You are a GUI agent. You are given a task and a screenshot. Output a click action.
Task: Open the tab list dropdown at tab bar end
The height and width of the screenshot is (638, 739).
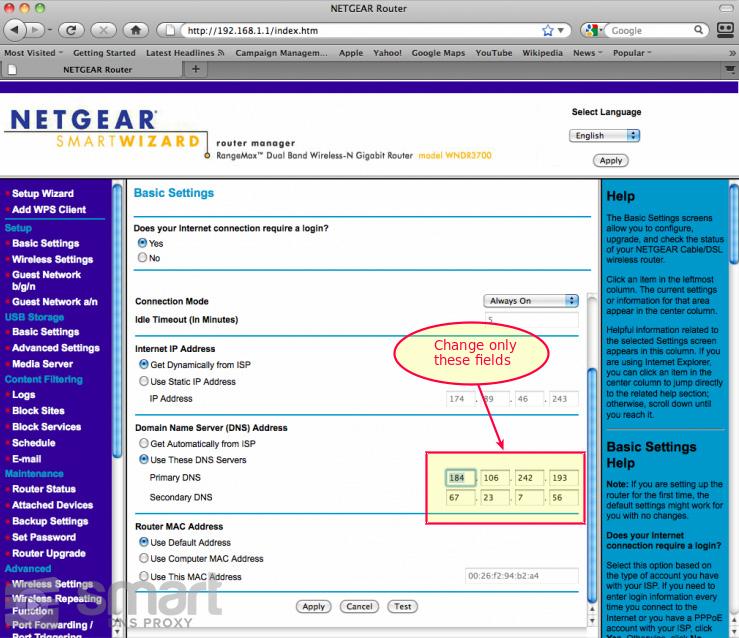730,70
